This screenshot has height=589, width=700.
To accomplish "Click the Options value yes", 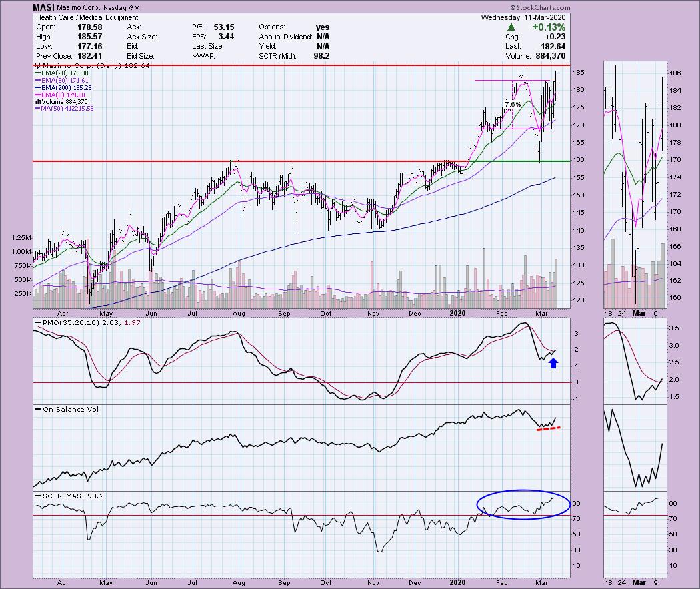I will pyautogui.click(x=322, y=27).
